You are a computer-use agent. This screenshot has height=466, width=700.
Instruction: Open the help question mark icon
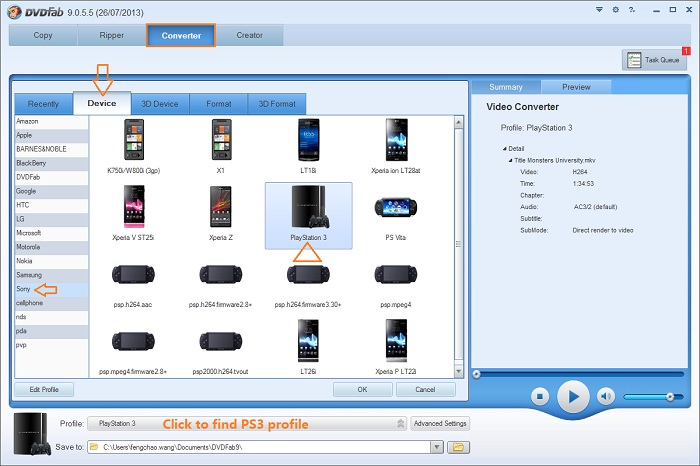632,9
